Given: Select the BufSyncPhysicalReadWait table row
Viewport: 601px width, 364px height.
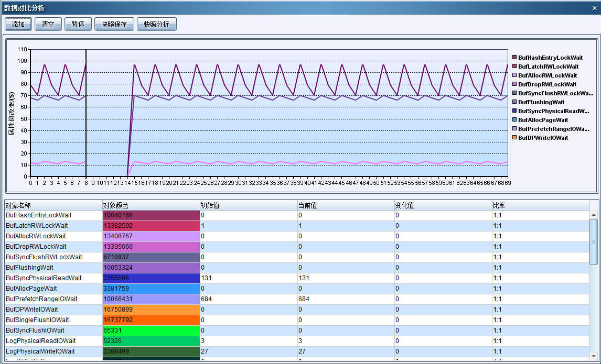Looking at the screenshot, I should click(x=44, y=278).
